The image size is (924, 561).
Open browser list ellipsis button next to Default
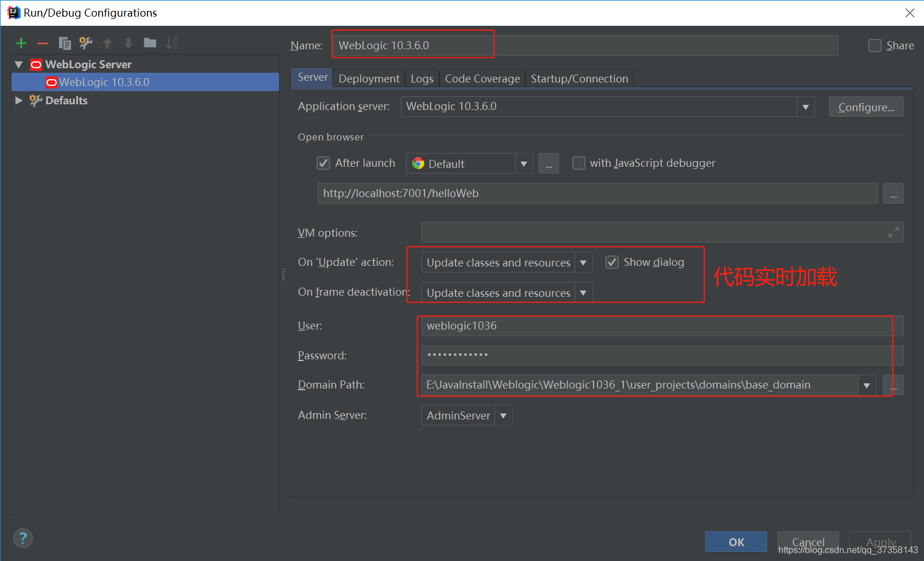click(548, 163)
